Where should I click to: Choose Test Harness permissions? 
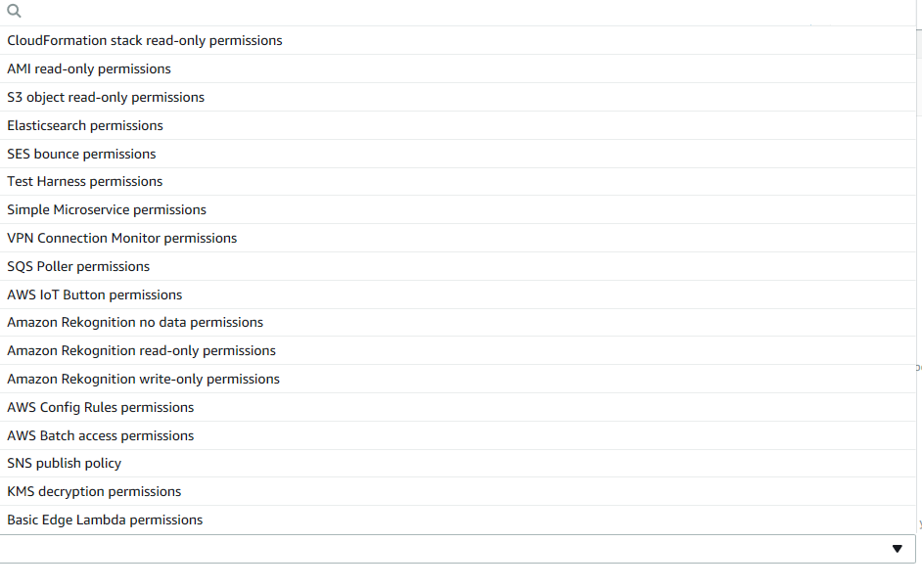click(85, 182)
